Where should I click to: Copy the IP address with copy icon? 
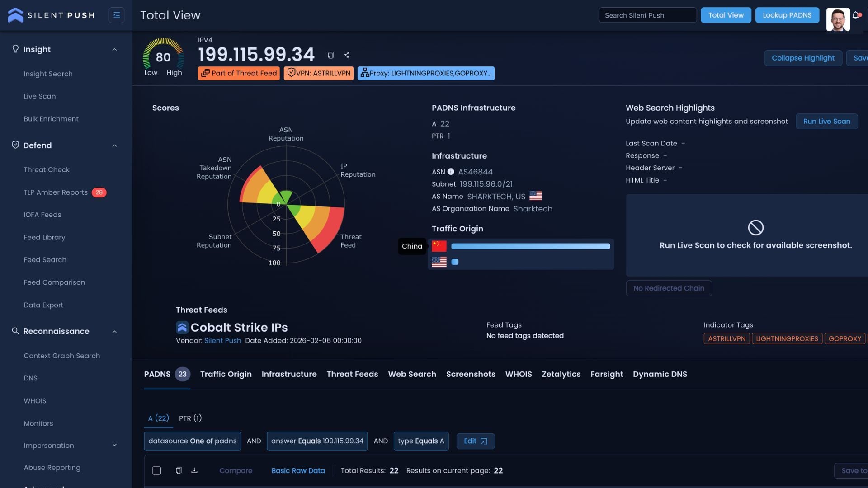click(330, 55)
